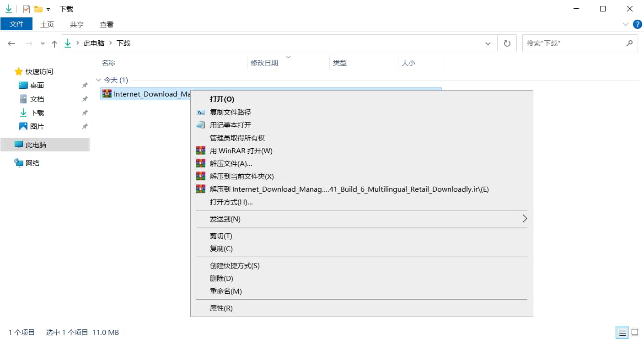Choose 复制文件路径 in the context menu
The height and width of the screenshot is (339, 644).
(361, 112)
